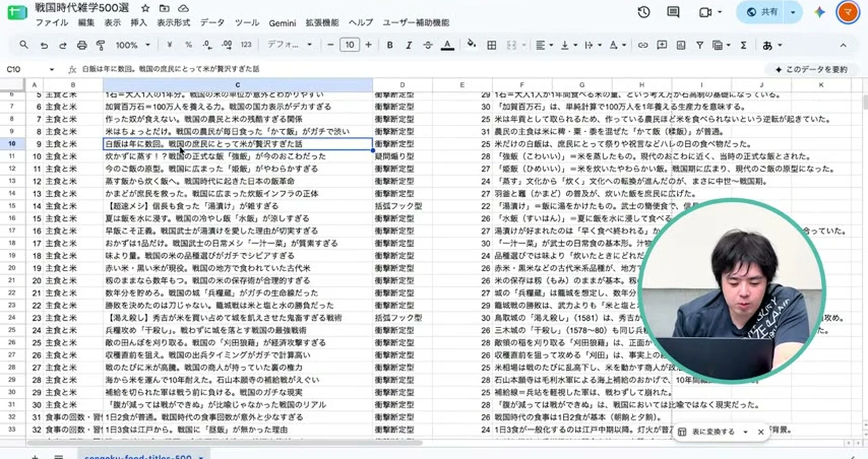
Task: Open the comments panel icon
Action: tap(673, 12)
